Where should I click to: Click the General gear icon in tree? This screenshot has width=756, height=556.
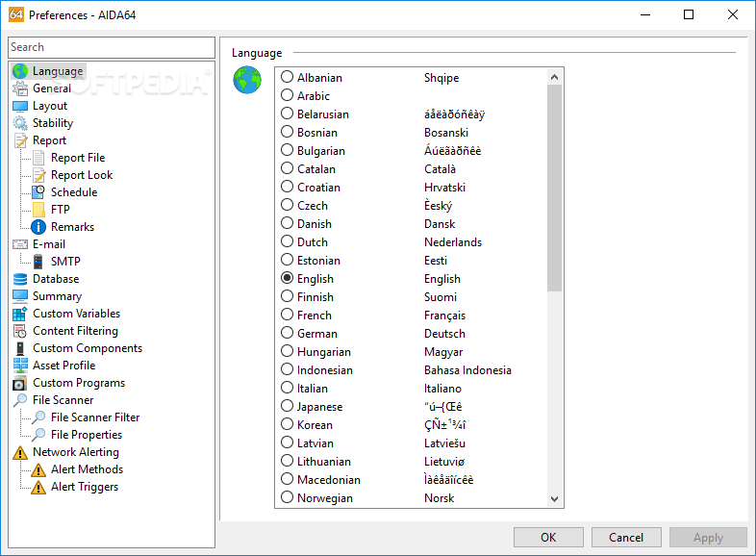tap(20, 88)
